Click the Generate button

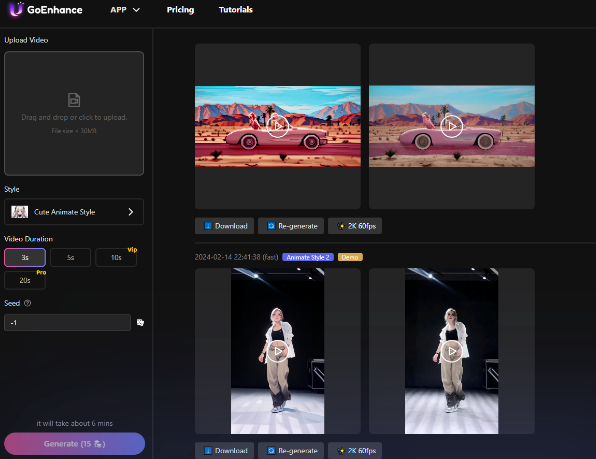coord(74,444)
